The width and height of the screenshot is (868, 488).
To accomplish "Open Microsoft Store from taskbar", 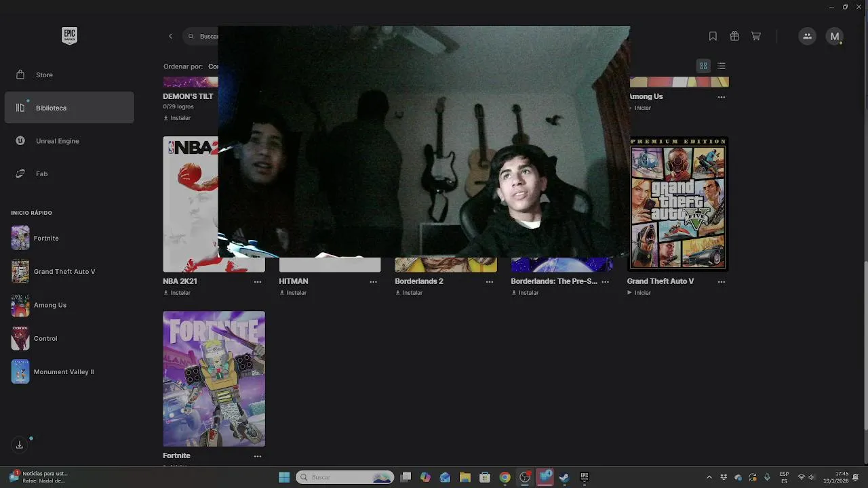I will (485, 477).
